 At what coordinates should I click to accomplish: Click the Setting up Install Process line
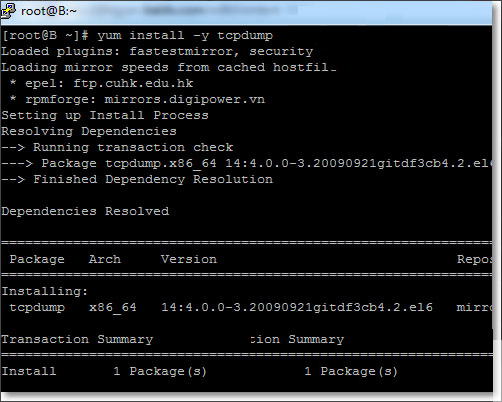coord(105,115)
